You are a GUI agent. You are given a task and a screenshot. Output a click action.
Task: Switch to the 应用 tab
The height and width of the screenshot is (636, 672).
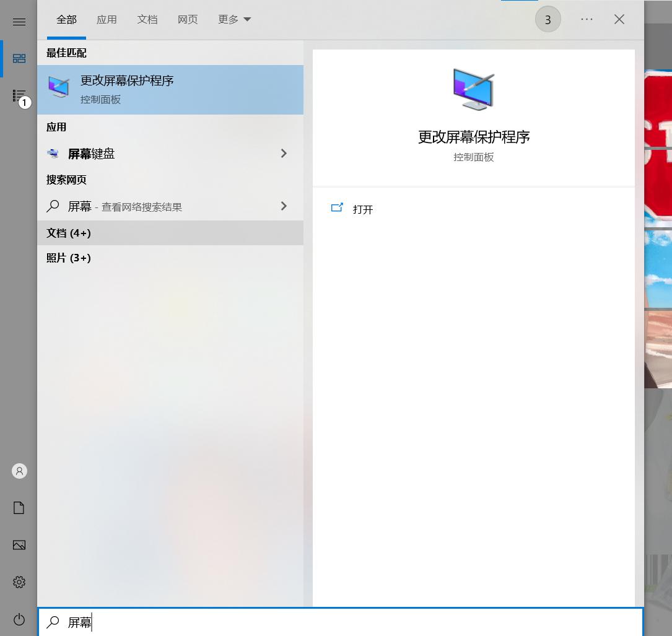(107, 19)
